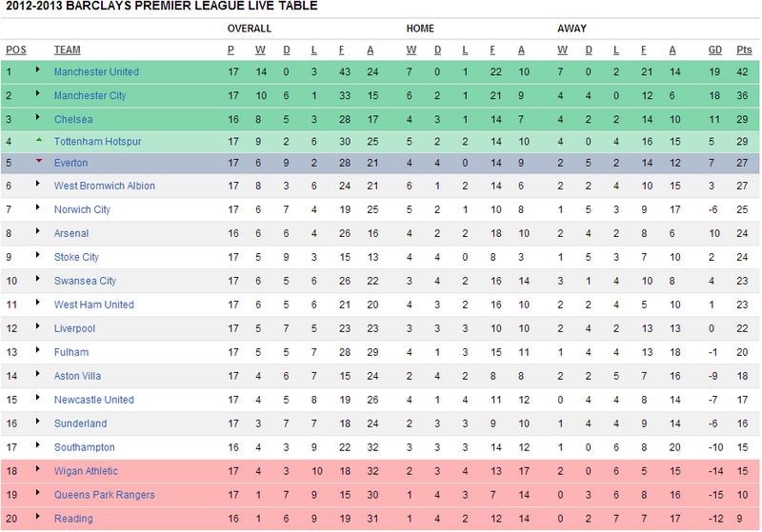
Task: Click the black arrow beside Manchester United
Action: [x=37, y=69]
